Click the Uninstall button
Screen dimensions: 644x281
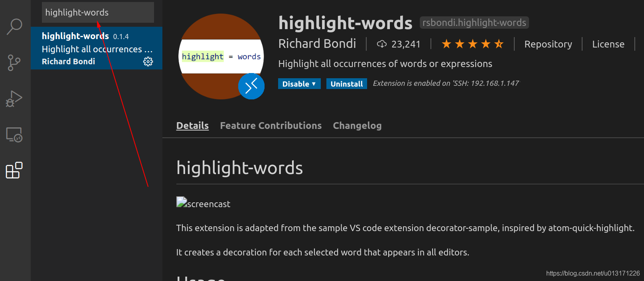coord(347,84)
